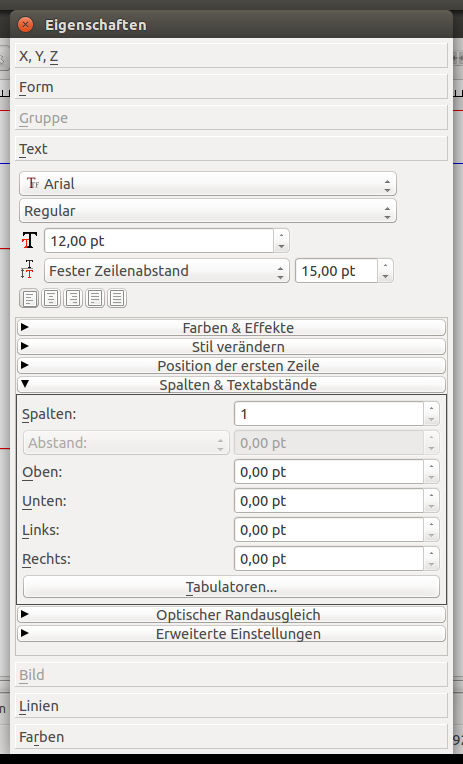463x764 pixels.
Task: Choose right text alignment icon
Action: point(73,298)
